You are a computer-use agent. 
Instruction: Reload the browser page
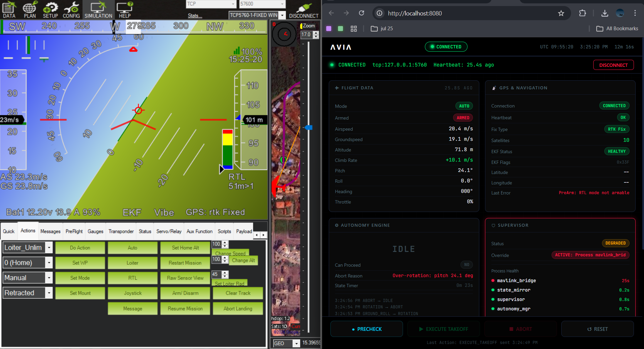(361, 13)
